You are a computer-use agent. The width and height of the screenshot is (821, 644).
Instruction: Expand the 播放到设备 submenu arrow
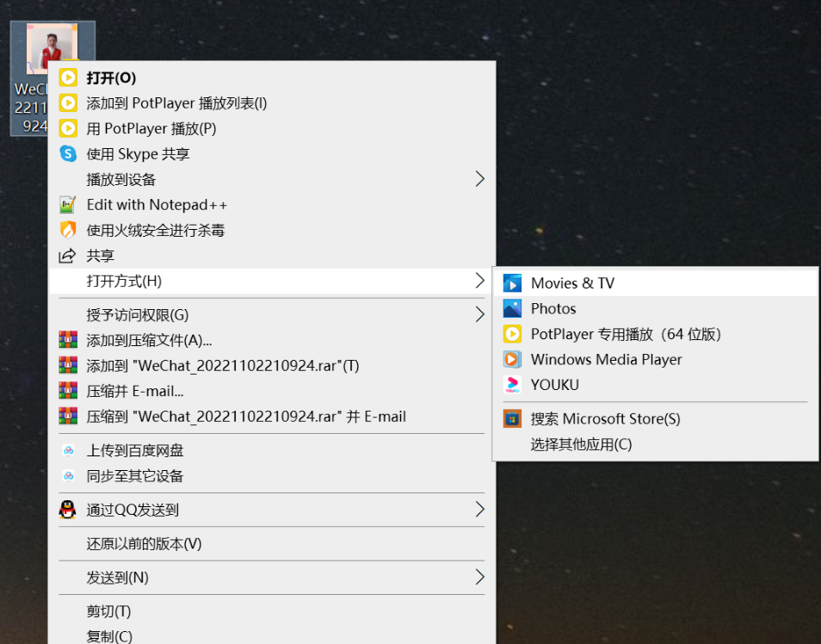tap(479, 179)
